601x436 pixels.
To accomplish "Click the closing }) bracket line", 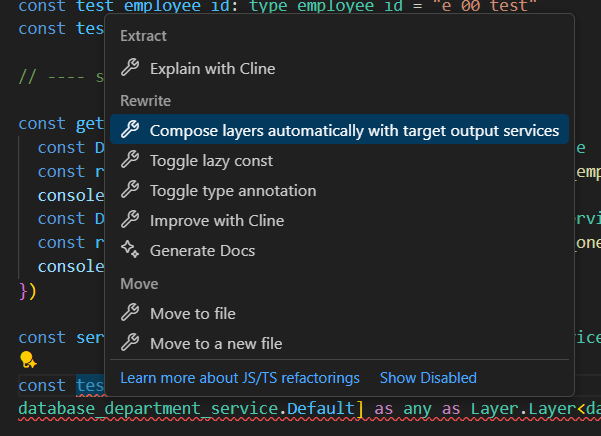I will click(27, 291).
